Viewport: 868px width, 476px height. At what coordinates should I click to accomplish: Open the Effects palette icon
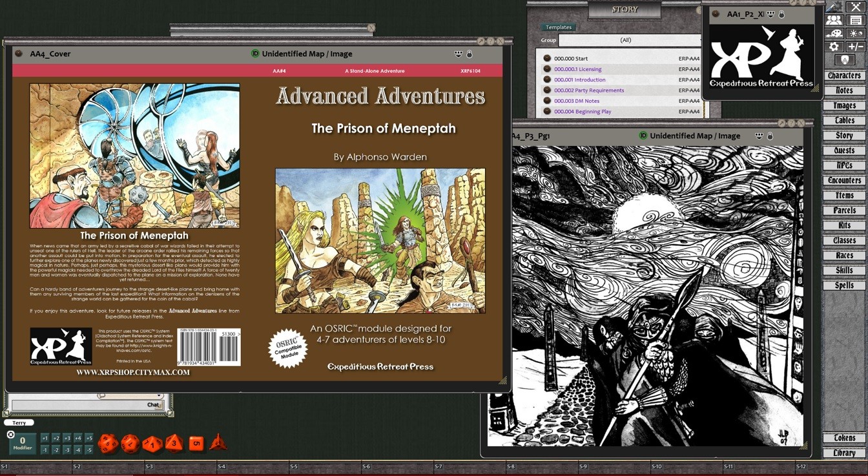(834, 33)
